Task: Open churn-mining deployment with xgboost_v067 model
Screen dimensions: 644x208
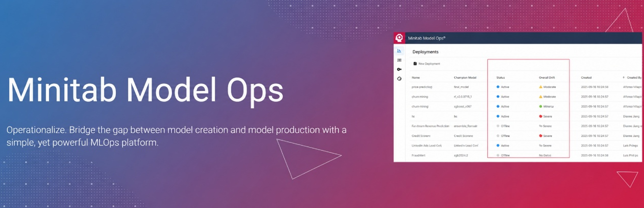Action: (420, 106)
